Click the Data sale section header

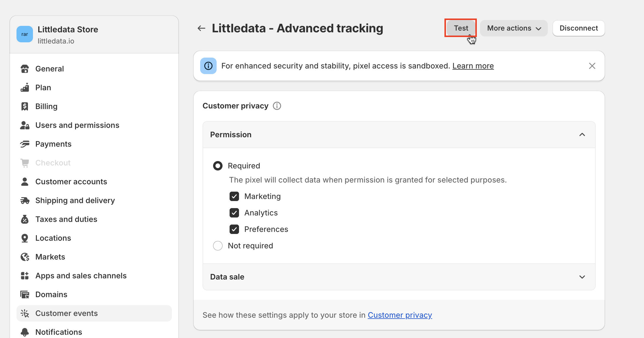coord(399,277)
